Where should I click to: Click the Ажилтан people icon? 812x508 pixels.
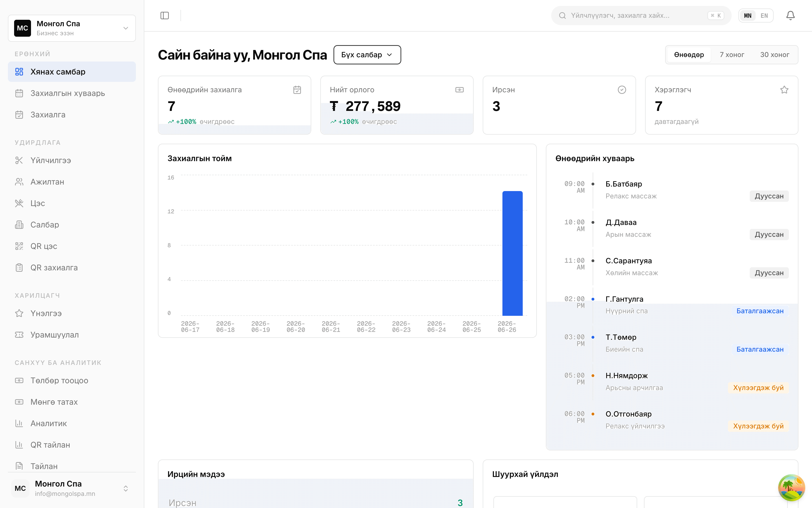(19, 182)
